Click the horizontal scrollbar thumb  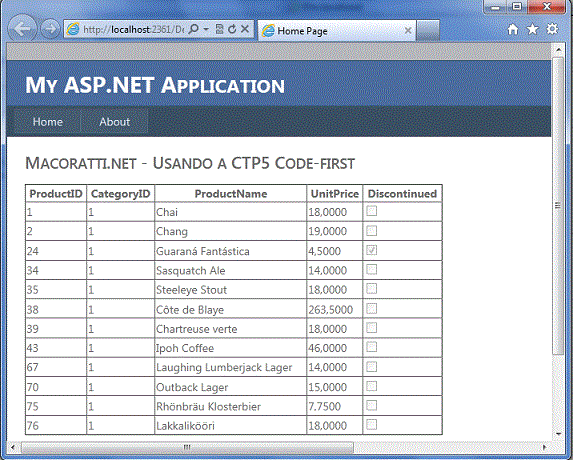[x=187, y=447]
